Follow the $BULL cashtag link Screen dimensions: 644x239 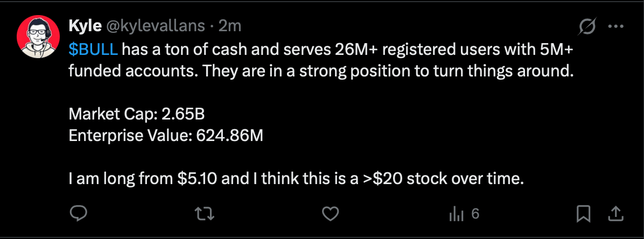(93, 50)
